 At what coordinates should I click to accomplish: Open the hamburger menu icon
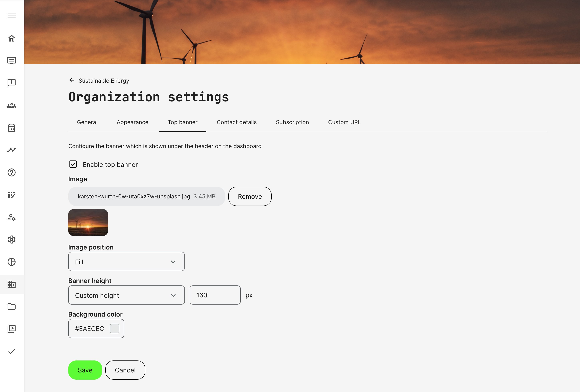[x=12, y=16]
